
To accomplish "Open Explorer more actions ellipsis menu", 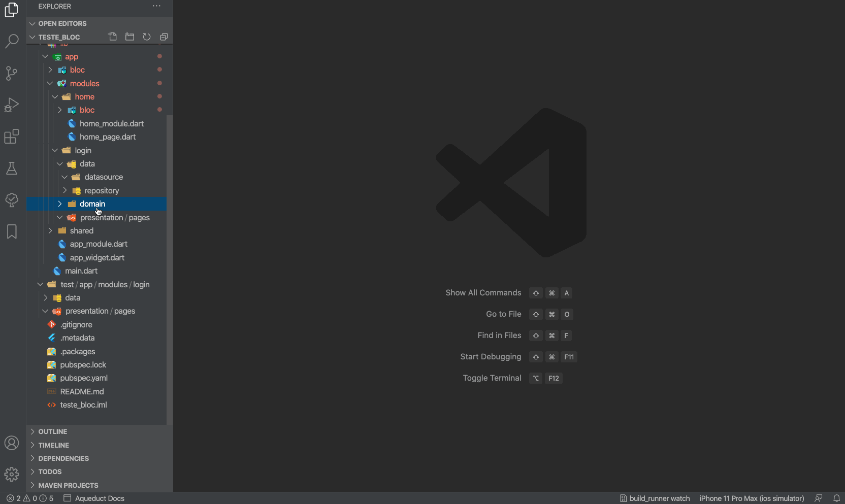I will tap(156, 6).
